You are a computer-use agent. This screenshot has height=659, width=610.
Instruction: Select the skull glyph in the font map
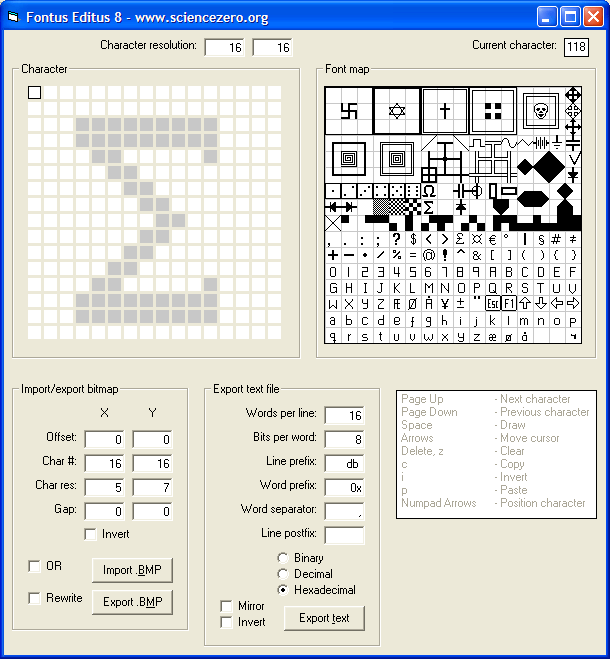click(x=541, y=110)
